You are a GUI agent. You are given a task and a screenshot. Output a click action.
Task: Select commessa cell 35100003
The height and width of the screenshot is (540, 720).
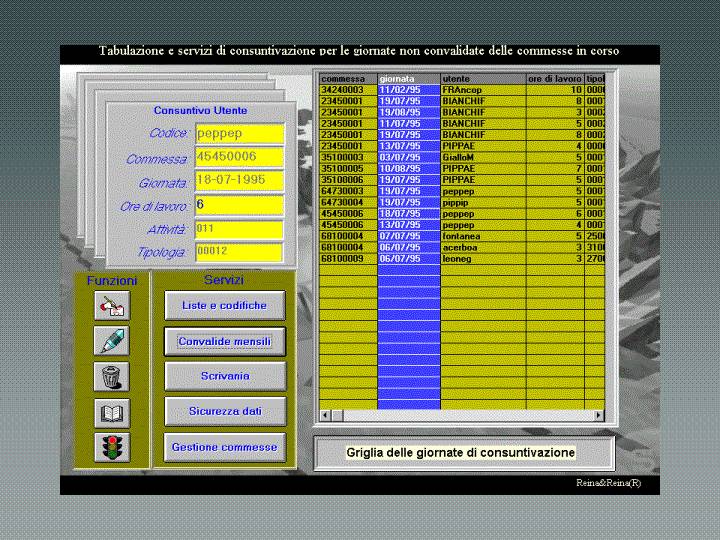pyautogui.click(x=348, y=158)
